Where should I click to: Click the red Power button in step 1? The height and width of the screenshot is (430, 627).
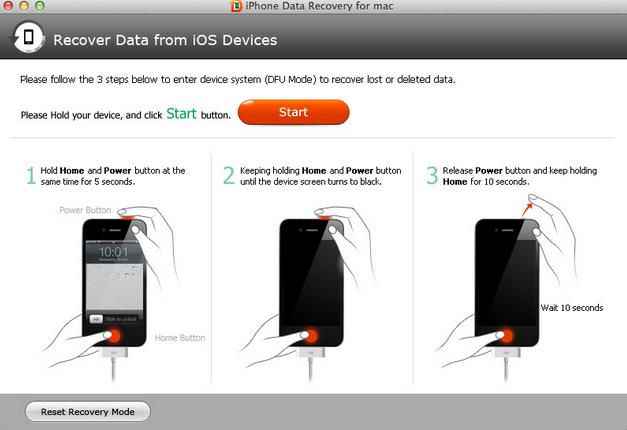tap(128, 216)
